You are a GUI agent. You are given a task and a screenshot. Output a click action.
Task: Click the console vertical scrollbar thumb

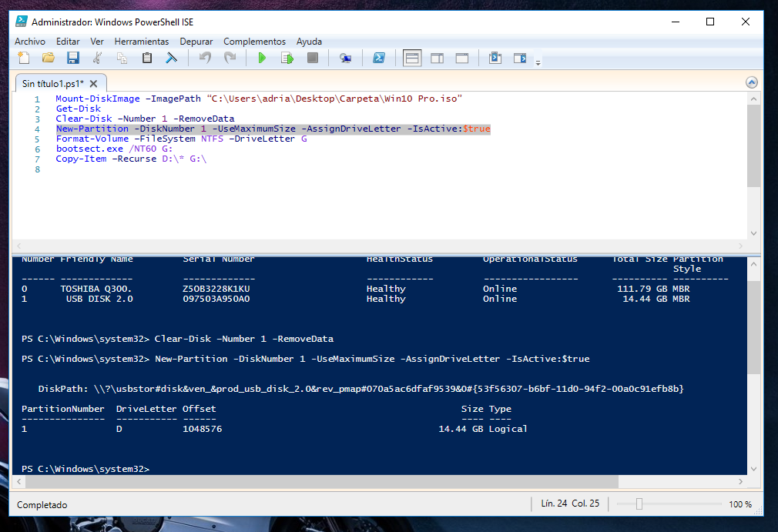pyautogui.click(x=753, y=328)
